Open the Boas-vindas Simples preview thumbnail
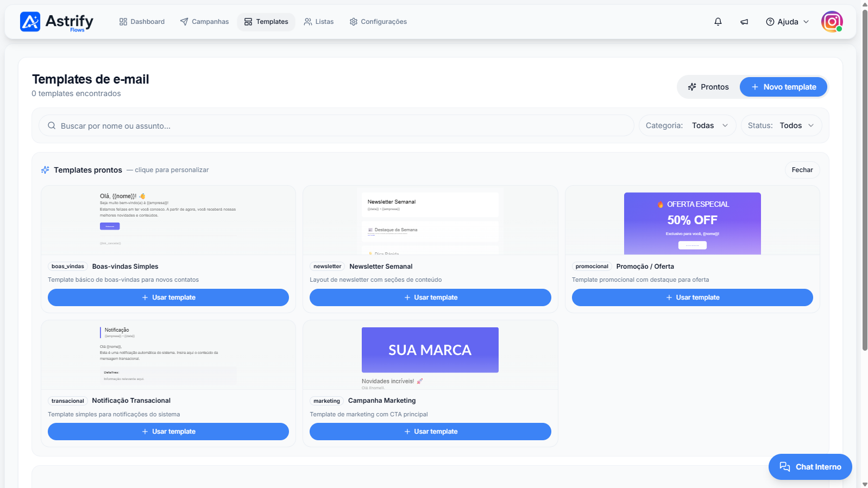 (x=168, y=220)
